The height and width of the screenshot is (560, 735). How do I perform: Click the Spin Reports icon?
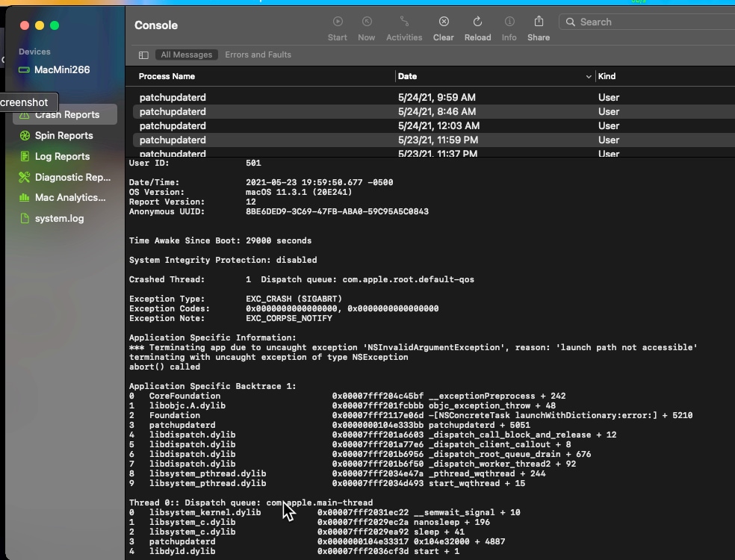tap(25, 135)
